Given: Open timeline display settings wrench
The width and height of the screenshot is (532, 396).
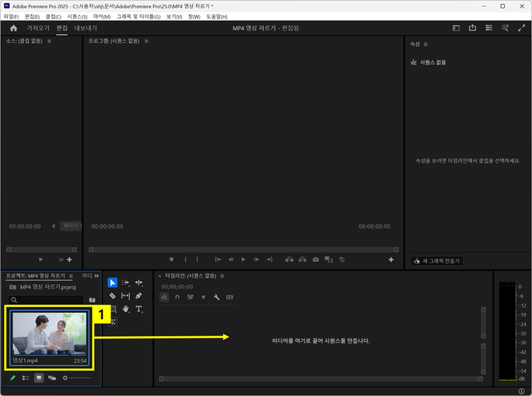Looking at the screenshot, I should pyautogui.click(x=216, y=297).
